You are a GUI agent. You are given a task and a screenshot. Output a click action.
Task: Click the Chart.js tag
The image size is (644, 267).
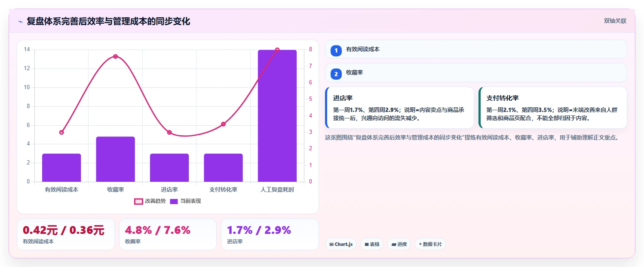click(341, 244)
